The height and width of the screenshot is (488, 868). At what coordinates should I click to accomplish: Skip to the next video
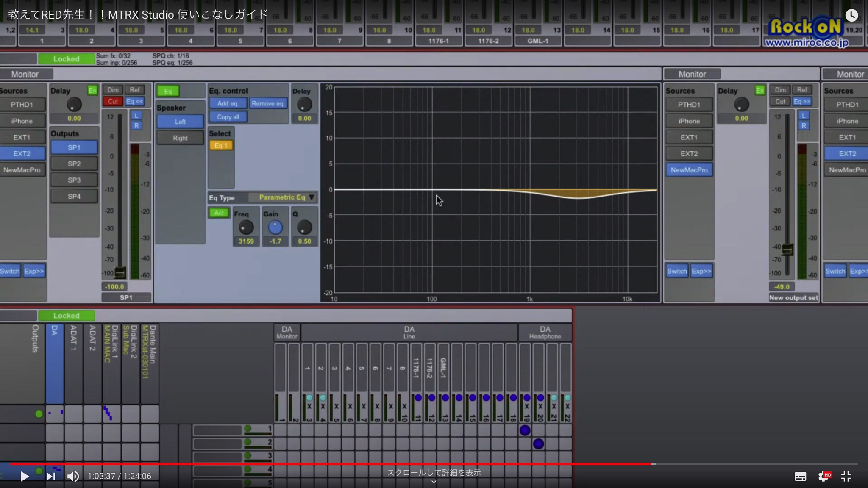[x=51, y=476]
